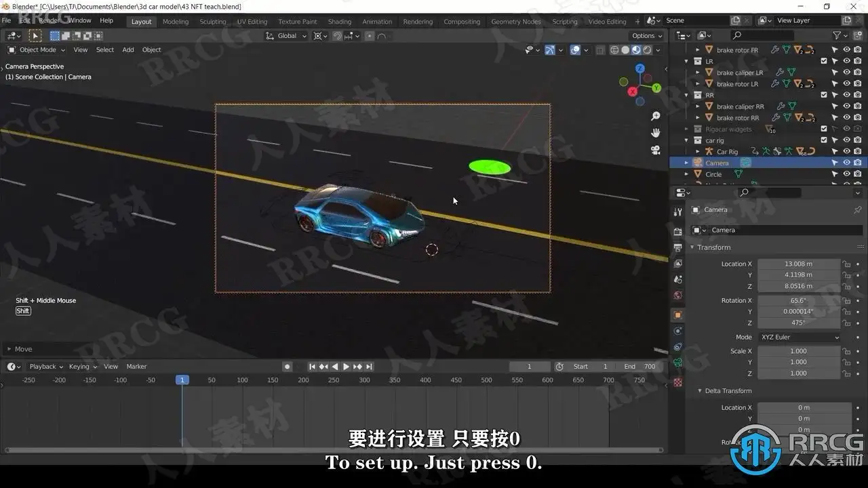Open the View Layer properties tab icon

[677, 264]
